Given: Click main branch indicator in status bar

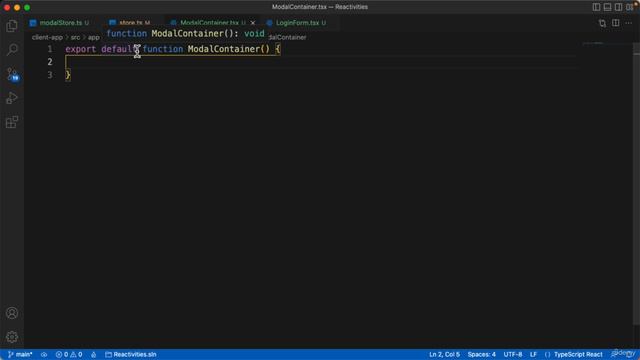Looking at the screenshot, I should point(20,354).
